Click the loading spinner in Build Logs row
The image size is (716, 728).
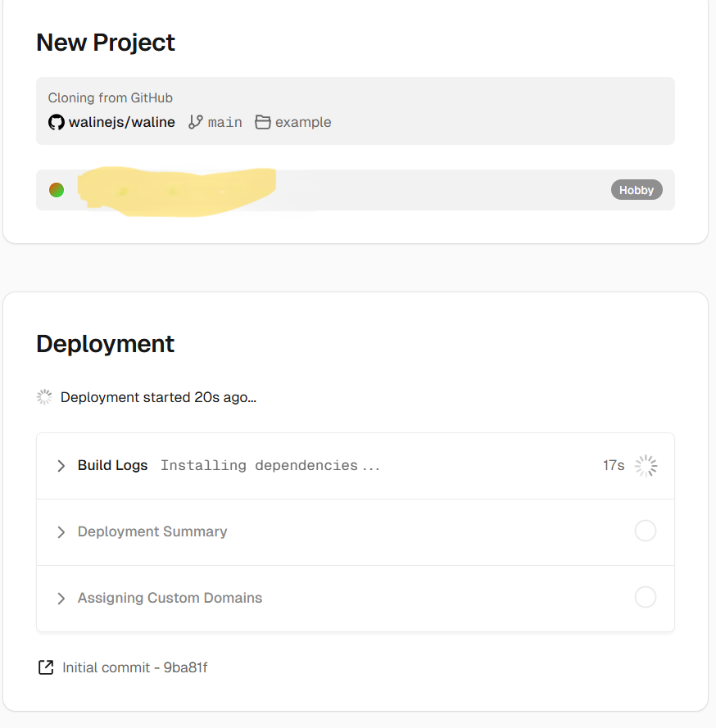pos(646,466)
